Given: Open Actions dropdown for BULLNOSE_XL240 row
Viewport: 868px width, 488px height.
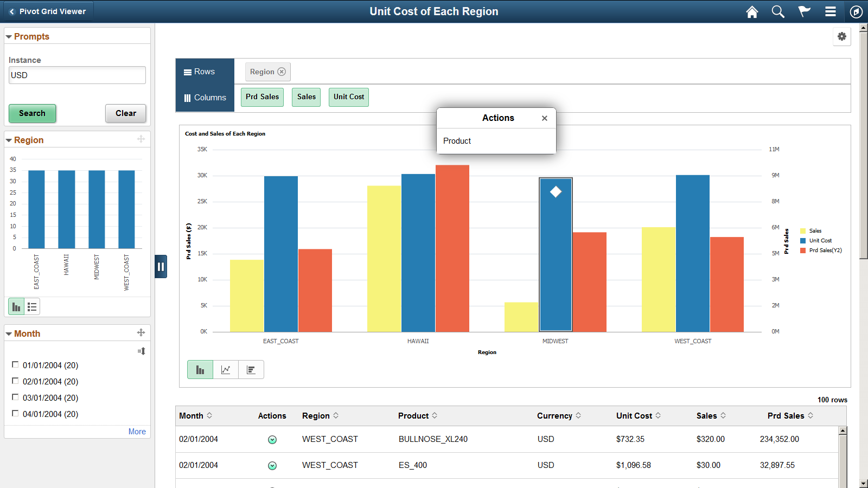Looking at the screenshot, I should pyautogui.click(x=272, y=440).
